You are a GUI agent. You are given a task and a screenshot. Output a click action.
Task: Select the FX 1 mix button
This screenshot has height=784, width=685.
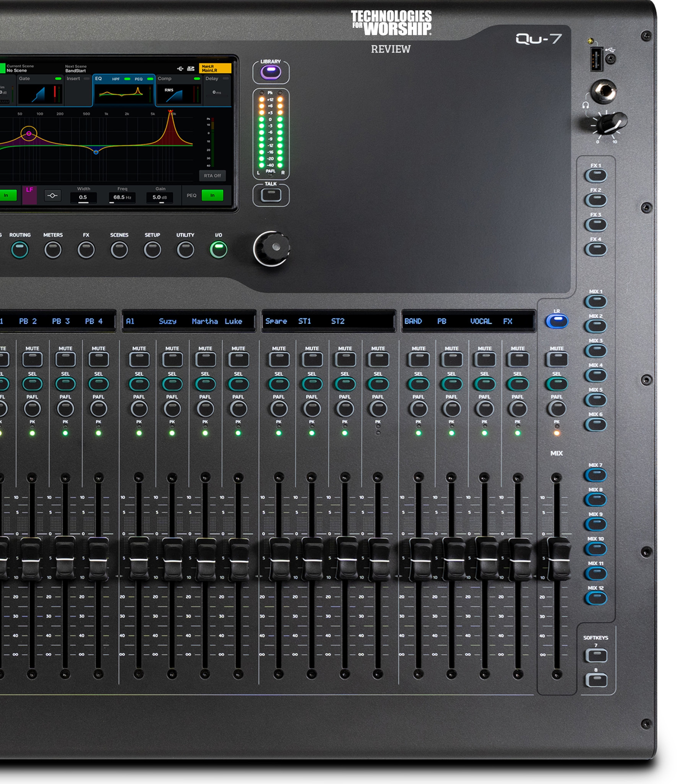tap(596, 175)
